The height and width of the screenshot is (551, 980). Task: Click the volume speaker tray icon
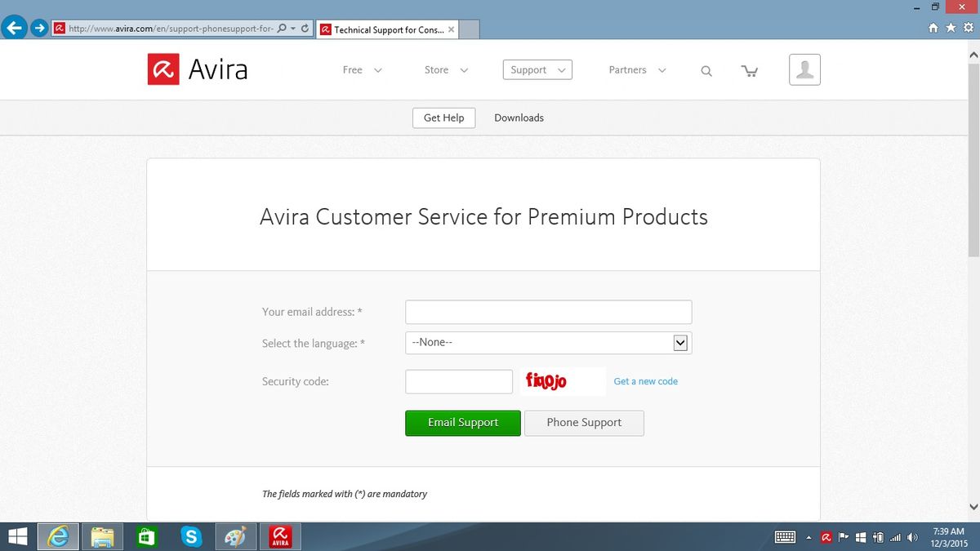(912, 537)
